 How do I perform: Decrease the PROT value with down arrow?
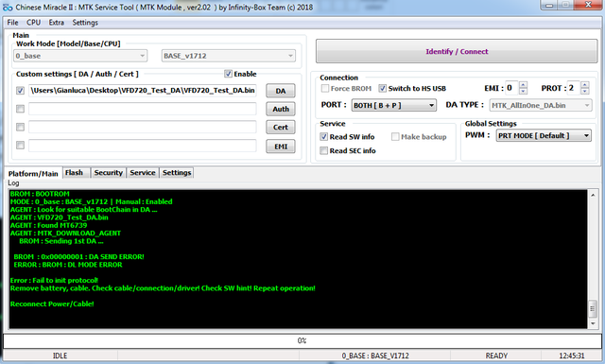pyautogui.click(x=584, y=92)
